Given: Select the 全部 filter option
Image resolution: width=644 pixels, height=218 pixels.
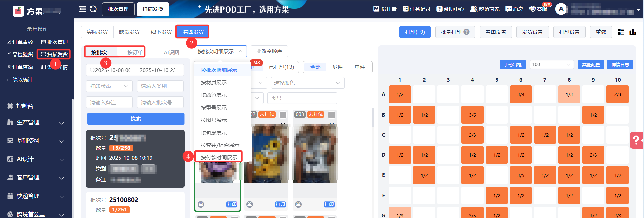Looking at the screenshot, I should [x=315, y=67].
